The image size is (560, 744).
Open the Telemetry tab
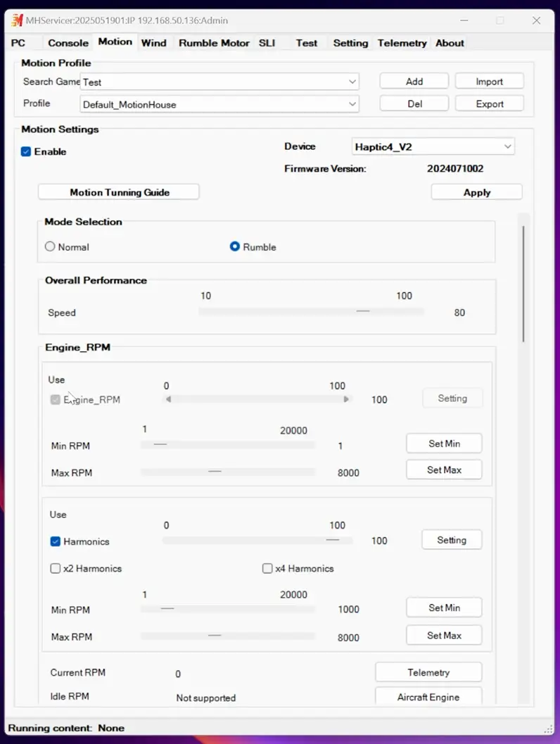[x=402, y=43]
